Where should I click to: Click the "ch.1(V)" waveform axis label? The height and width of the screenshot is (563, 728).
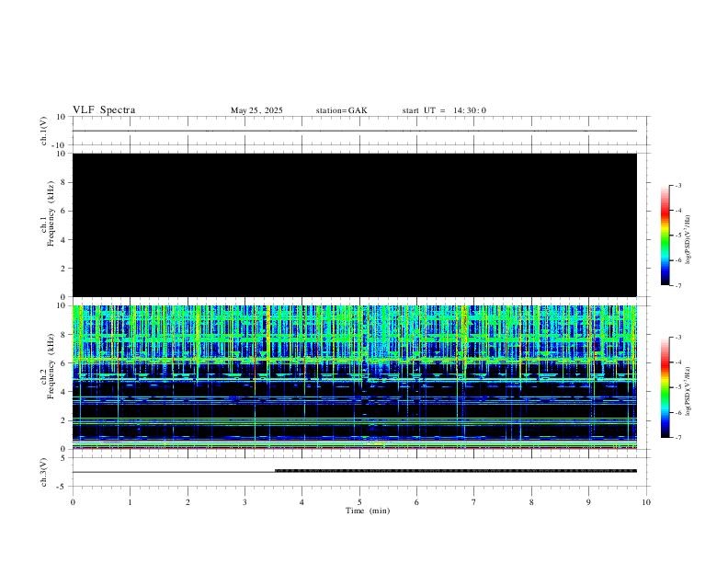44,131
